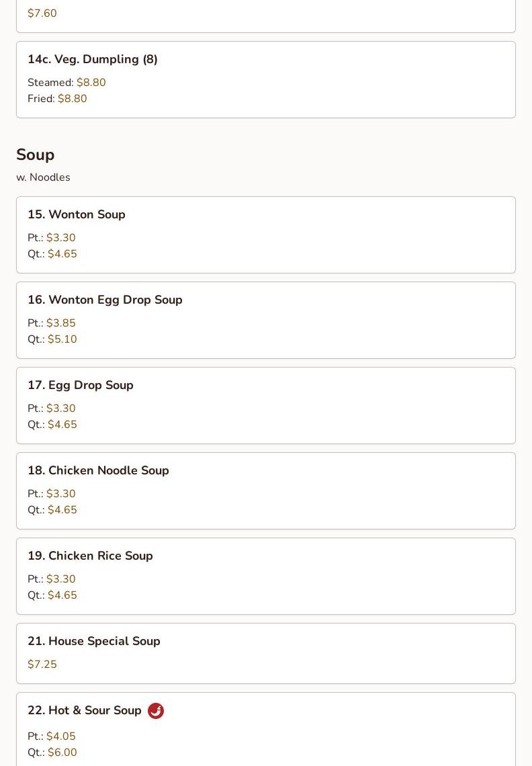
Task: Open 18. Chicken Noodle Soup item
Action: coord(98,470)
